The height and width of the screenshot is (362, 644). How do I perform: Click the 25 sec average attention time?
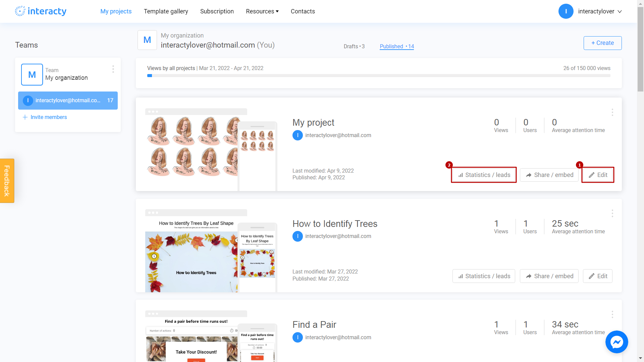point(565,224)
